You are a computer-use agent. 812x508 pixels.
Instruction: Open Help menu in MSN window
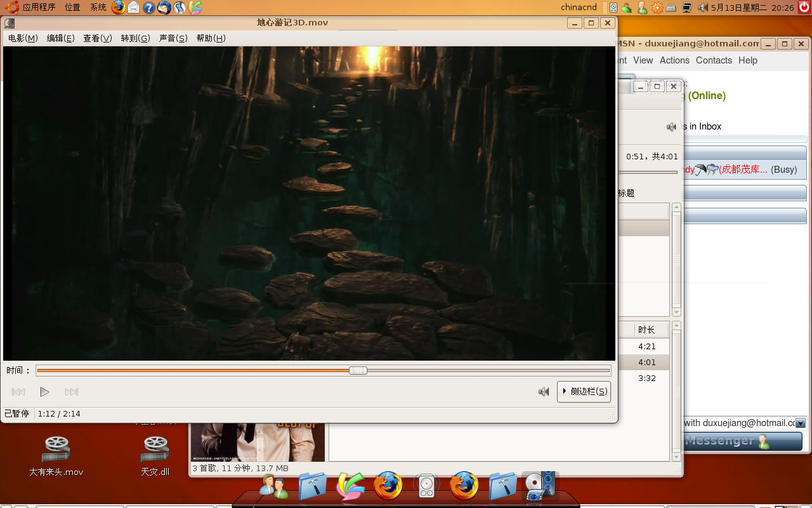coord(748,60)
